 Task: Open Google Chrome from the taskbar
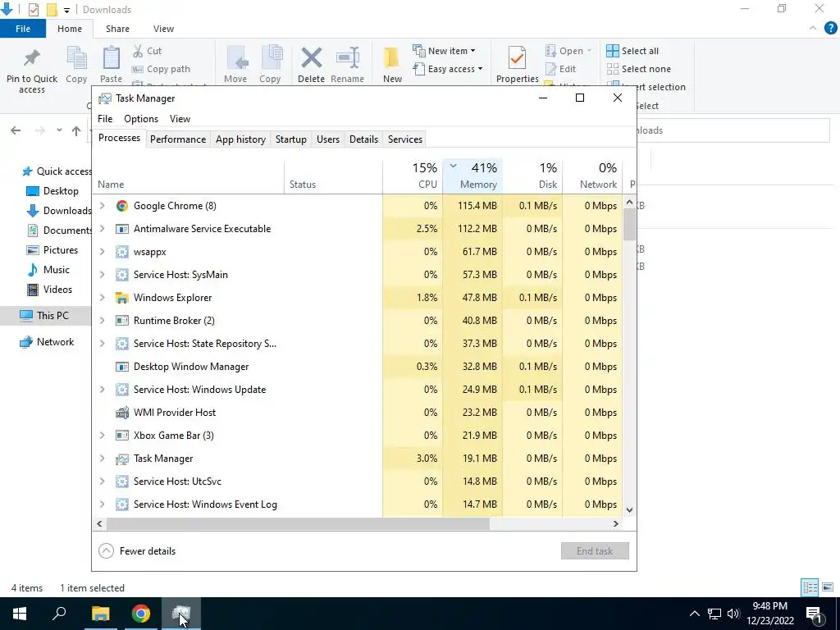[141, 614]
